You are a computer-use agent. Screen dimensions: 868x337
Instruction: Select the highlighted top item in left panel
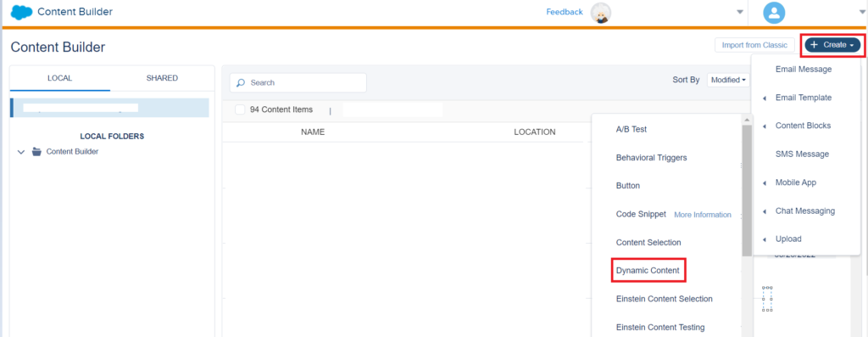click(109, 108)
